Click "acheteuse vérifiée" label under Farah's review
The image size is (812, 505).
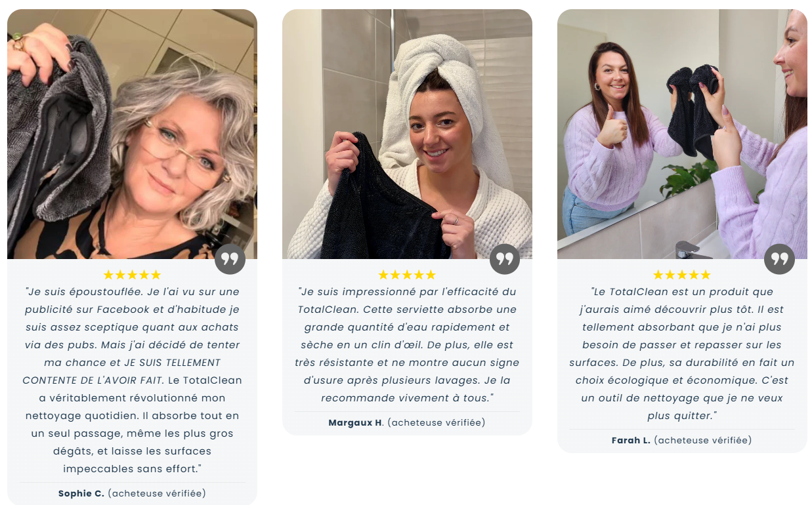coord(703,440)
